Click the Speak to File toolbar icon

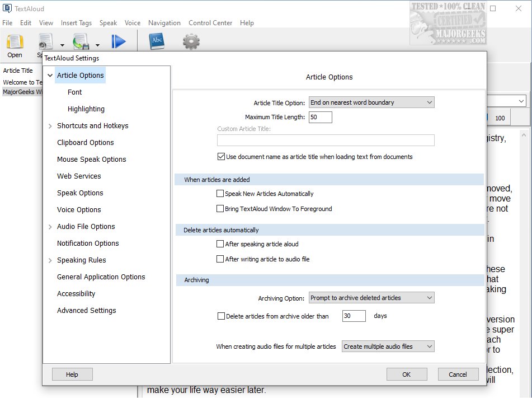[x=82, y=42]
